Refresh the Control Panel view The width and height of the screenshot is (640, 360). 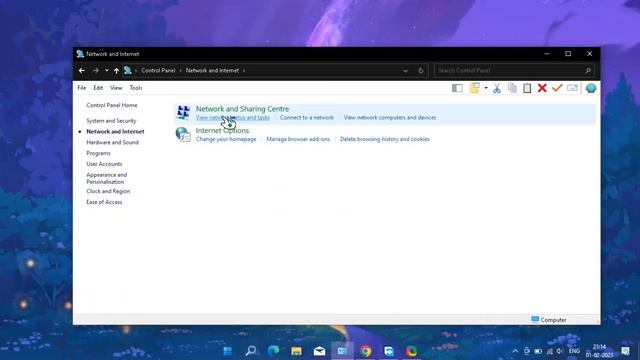[x=421, y=71]
